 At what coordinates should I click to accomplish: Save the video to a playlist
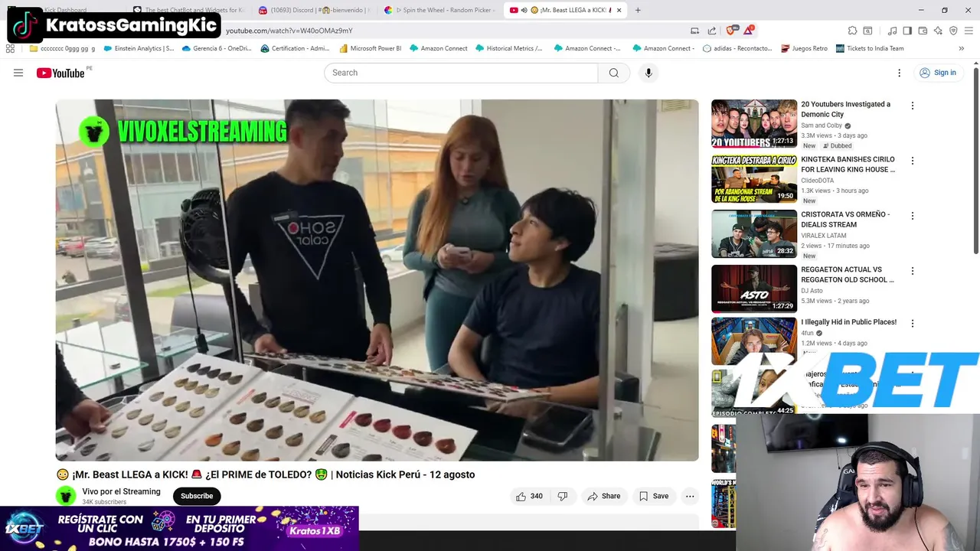pos(654,496)
